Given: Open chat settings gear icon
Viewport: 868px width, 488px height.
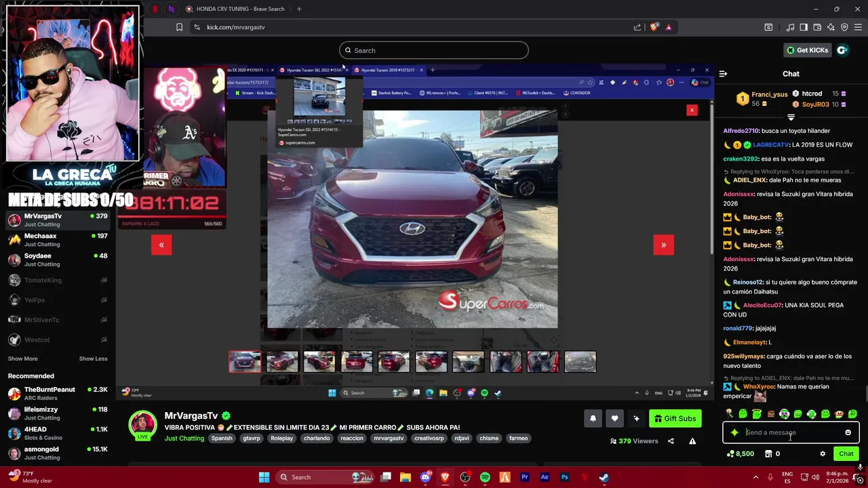Looking at the screenshot, I should [823, 454].
